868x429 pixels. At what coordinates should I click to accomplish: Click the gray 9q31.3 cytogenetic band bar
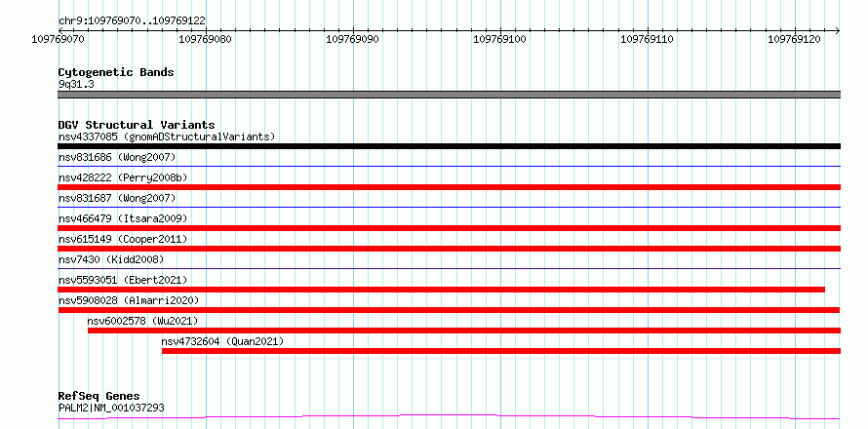(449, 95)
